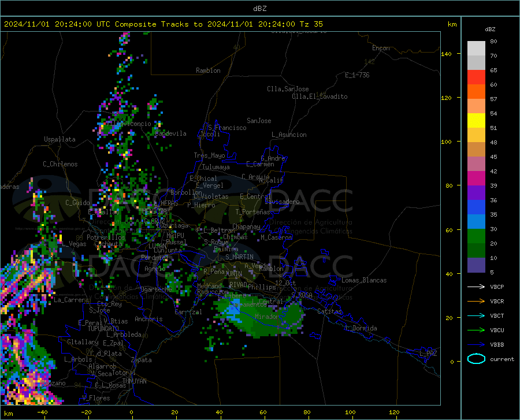
Task: Select the green 30 dBZ color swatch
Action: [x=476, y=236]
